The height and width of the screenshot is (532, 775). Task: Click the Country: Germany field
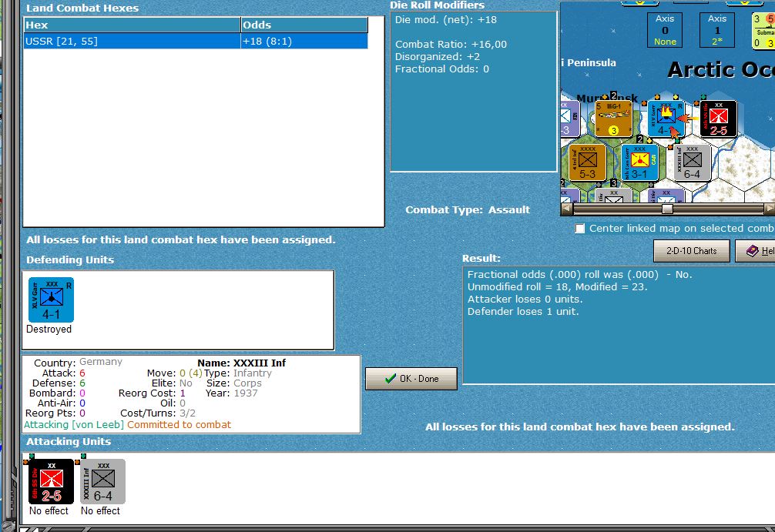coord(78,362)
